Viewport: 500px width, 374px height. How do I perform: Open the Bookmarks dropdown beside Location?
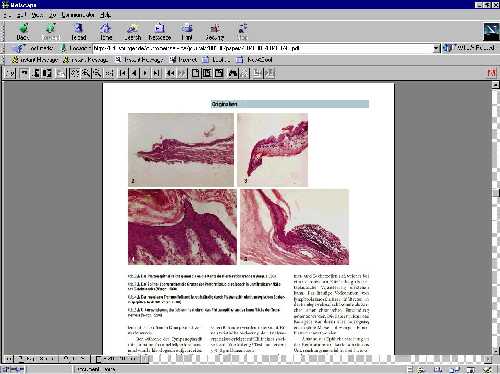click(x=34, y=48)
